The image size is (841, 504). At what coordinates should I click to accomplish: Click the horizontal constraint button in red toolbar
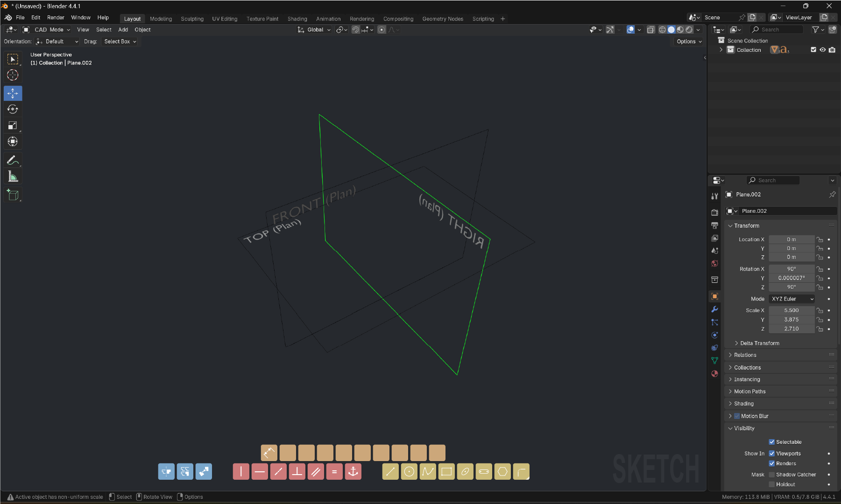tap(260, 472)
